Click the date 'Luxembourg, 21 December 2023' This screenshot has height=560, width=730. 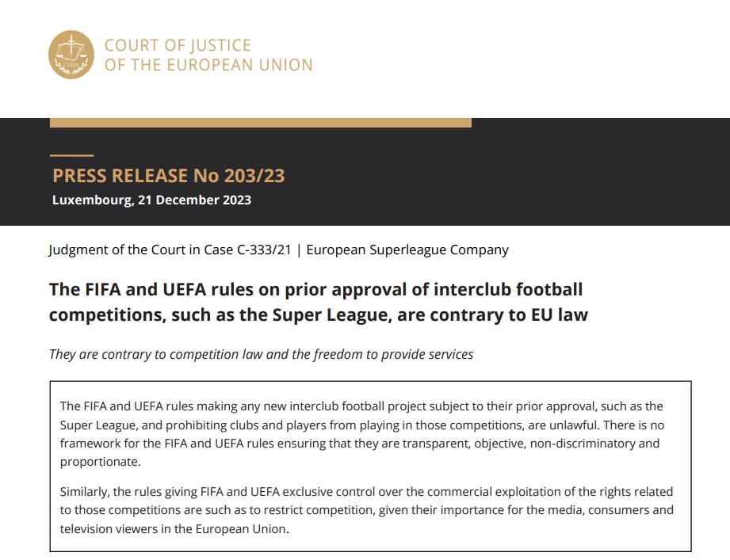pyautogui.click(x=151, y=200)
